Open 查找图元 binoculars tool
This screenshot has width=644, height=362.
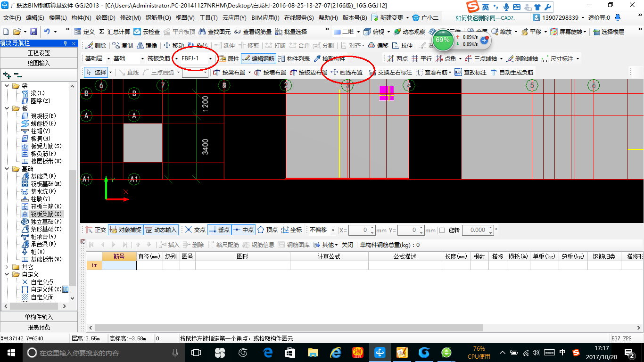click(x=215, y=32)
